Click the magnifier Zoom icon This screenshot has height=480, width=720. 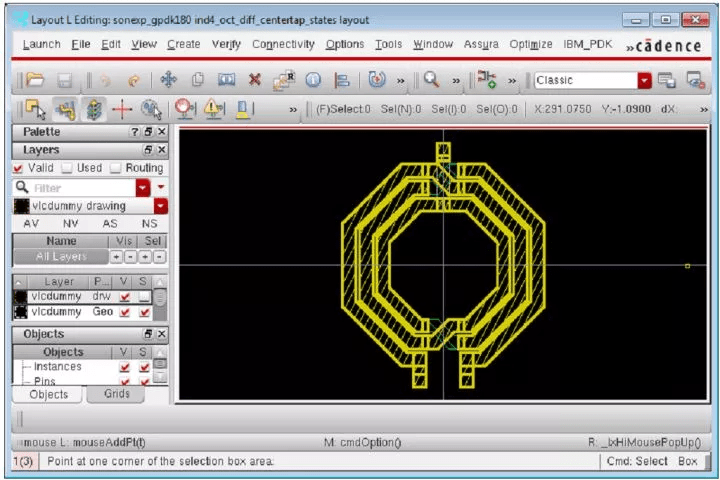[x=432, y=80]
